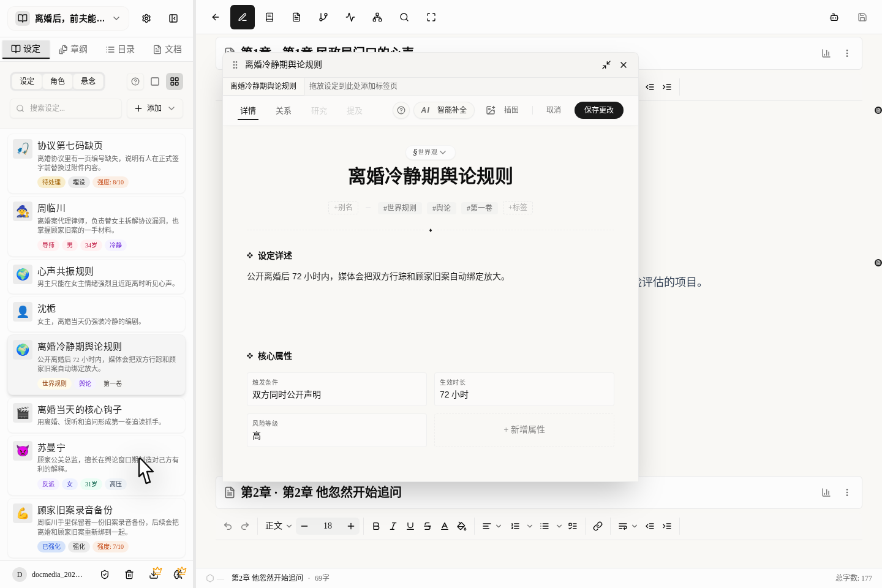Insert an illustration via 插图 icon
Screen dimensions: 882x588
503,110
